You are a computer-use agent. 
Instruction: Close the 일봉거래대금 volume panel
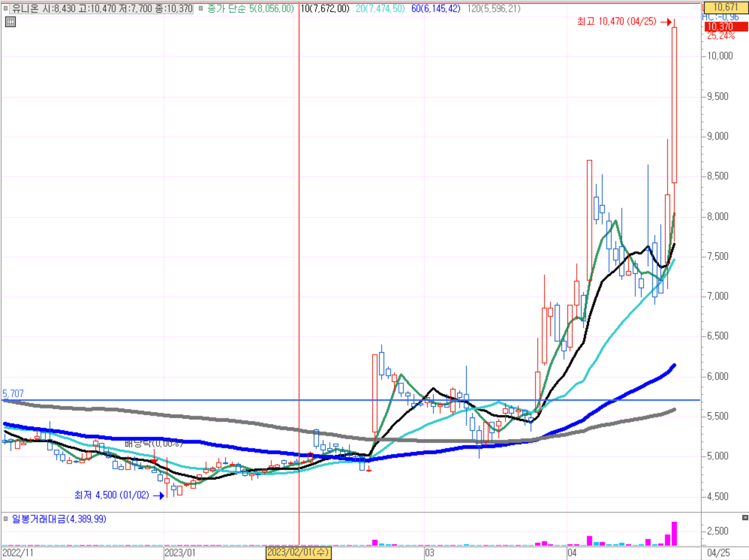744,517
